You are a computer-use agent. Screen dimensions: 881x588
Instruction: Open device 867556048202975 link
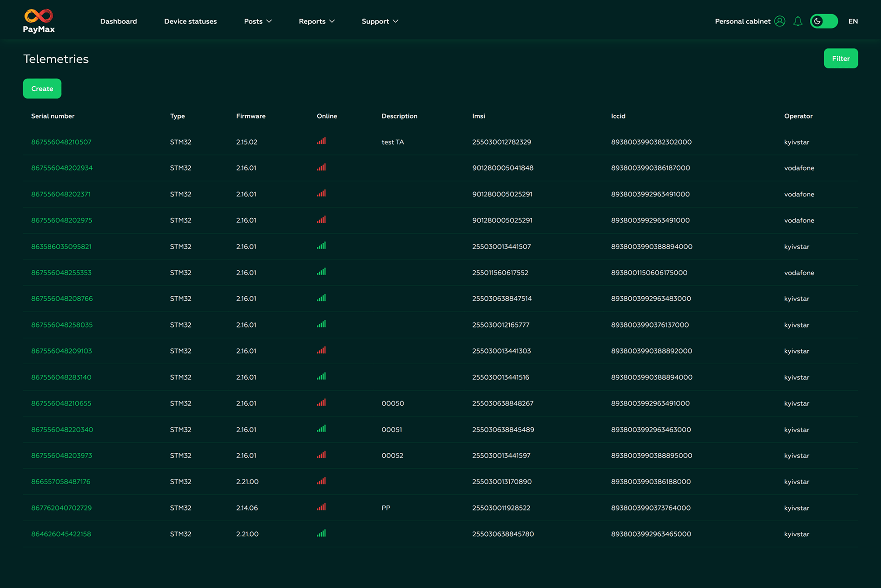click(x=62, y=220)
